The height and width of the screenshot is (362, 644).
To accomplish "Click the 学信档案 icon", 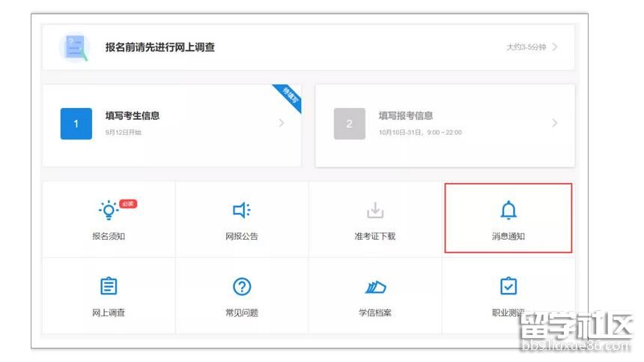I will pyautogui.click(x=374, y=286).
